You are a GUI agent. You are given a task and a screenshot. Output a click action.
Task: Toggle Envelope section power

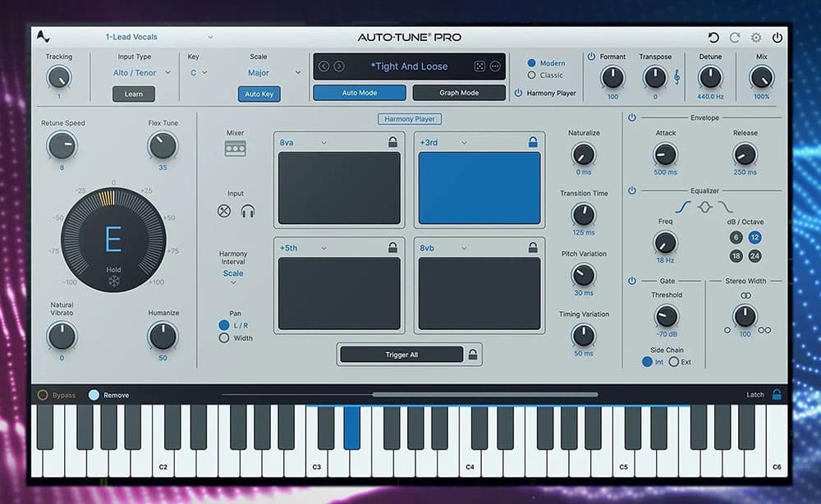[x=632, y=117]
